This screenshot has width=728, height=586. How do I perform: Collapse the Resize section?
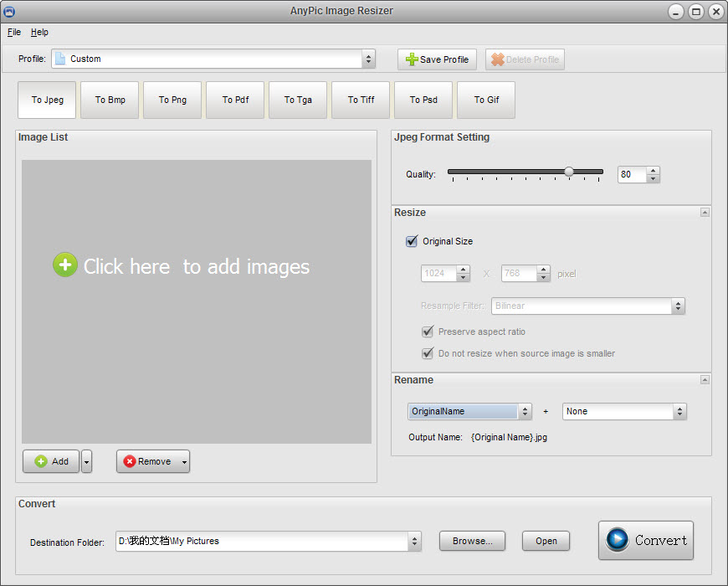tap(705, 212)
